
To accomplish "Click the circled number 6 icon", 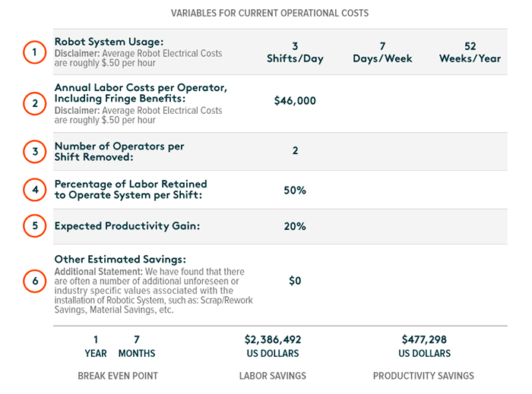I will point(33,280).
